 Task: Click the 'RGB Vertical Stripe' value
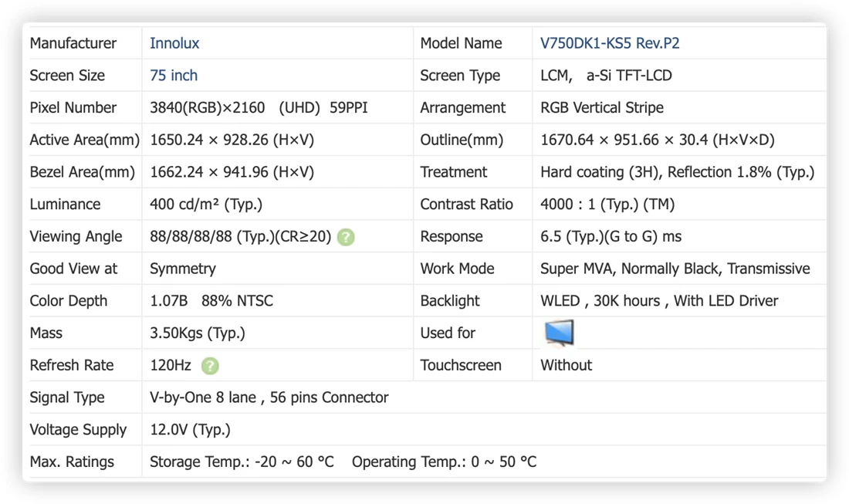(x=601, y=108)
